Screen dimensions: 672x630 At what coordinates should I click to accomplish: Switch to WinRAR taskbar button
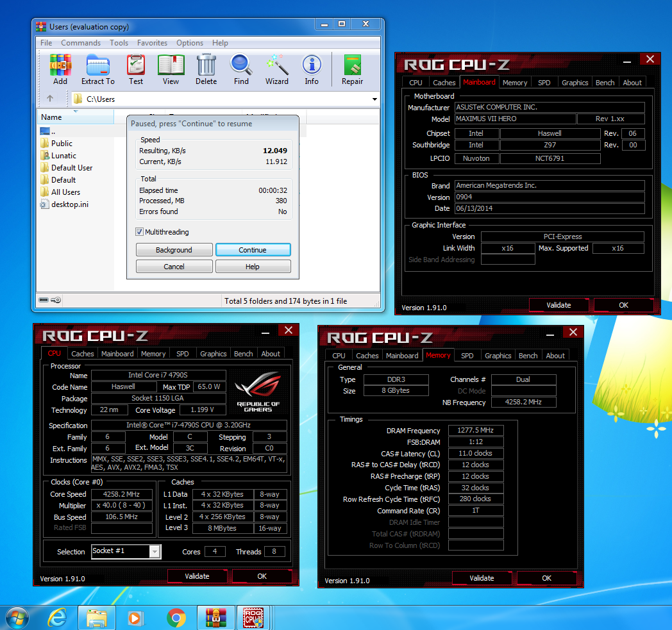click(216, 618)
